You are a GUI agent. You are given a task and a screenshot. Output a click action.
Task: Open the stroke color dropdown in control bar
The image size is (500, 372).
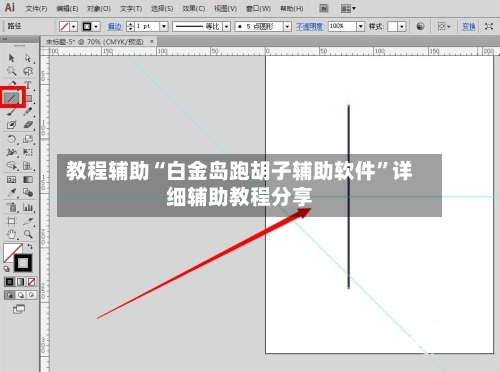coord(96,26)
